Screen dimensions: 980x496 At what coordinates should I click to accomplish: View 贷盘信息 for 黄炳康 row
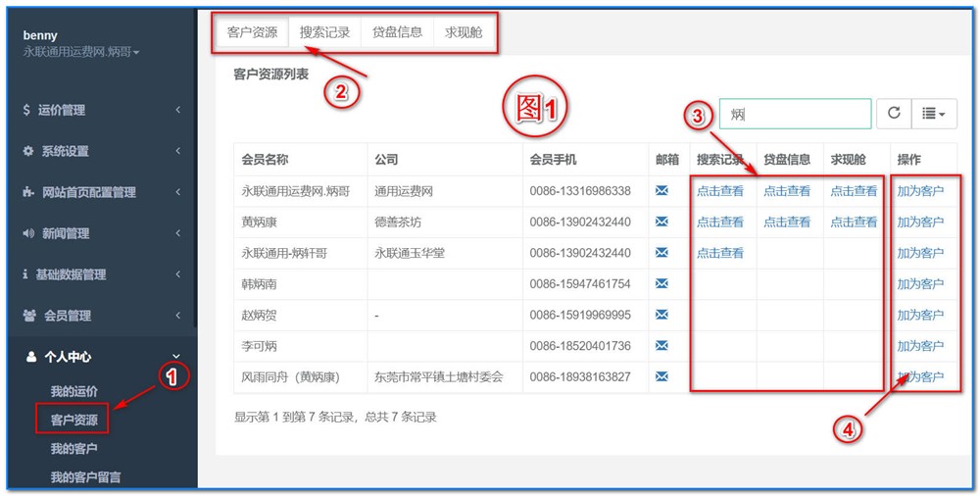coord(787,223)
